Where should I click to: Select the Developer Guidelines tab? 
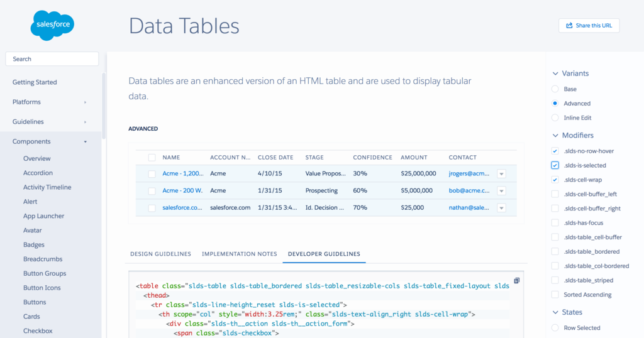(324, 254)
